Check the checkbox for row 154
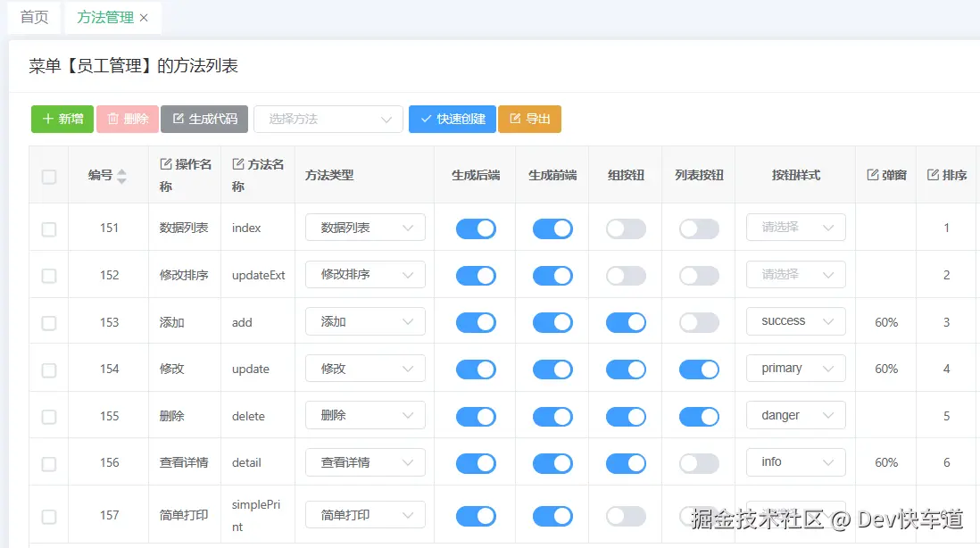 tap(49, 369)
